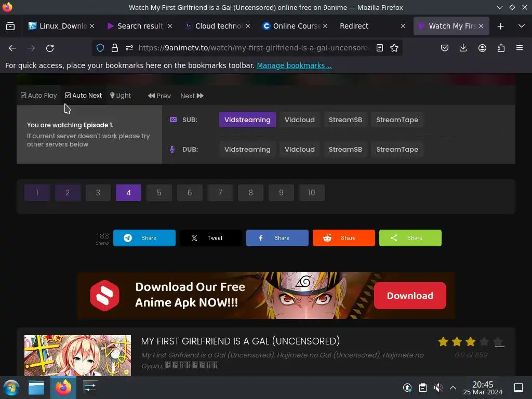
Task: Rate three stars on the anime
Action: (470, 342)
